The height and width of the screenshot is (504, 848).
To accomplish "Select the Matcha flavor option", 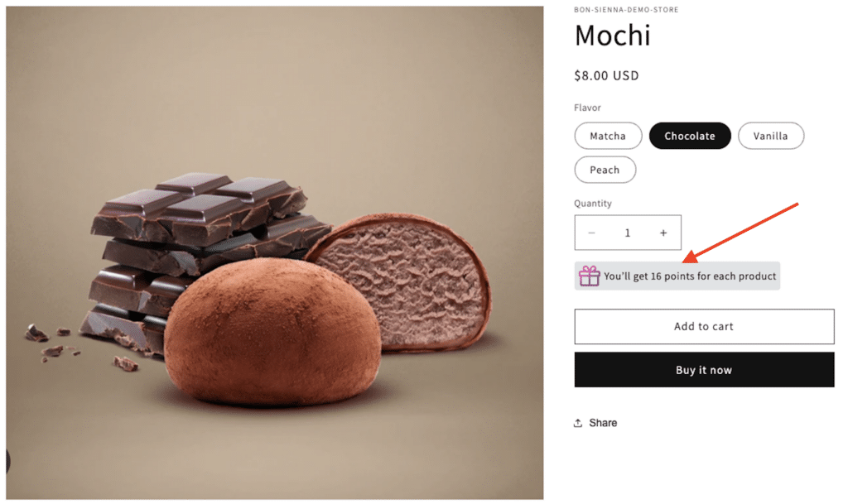I will 608,136.
